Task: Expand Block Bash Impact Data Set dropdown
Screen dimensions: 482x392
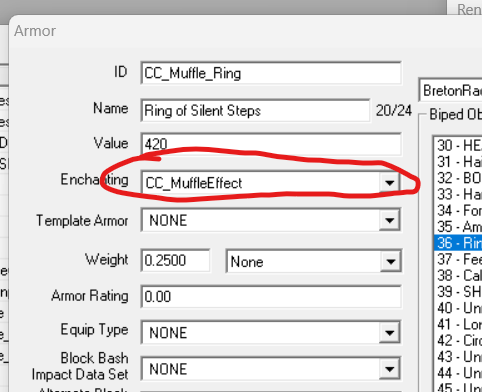Action: [x=389, y=369]
